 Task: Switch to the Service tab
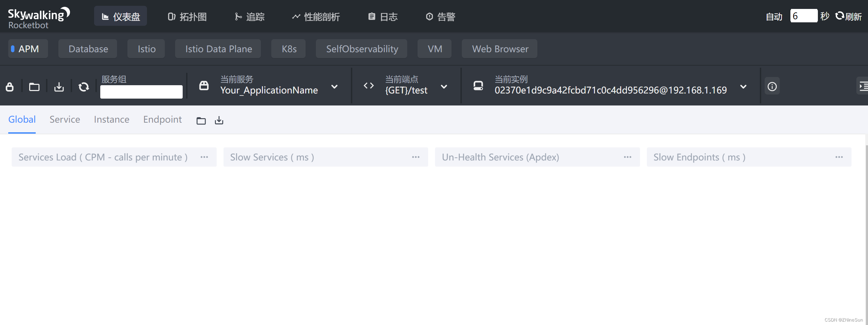65,120
